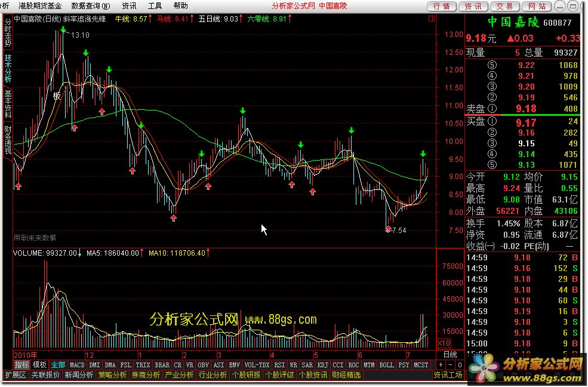This screenshot has height=387, width=588.
Task: Click the 7.54 low price marker
Action: tap(398, 231)
